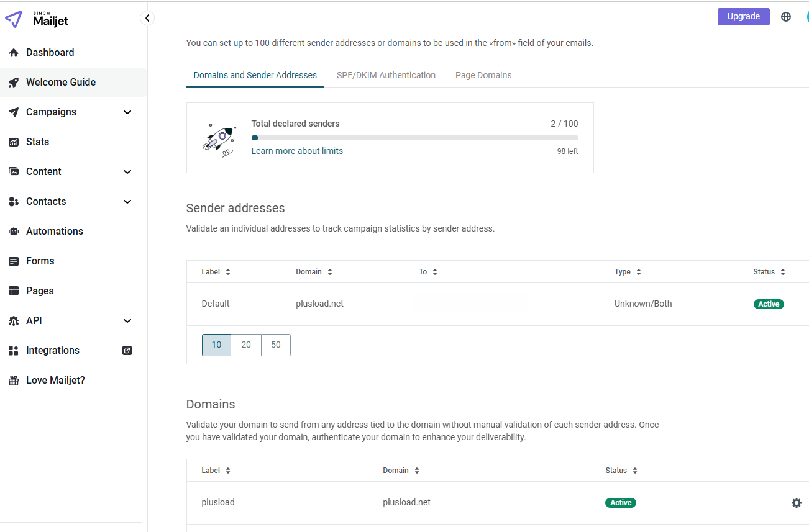Click the Upgrade button
The width and height of the screenshot is (809, 532).
(743, 17)
